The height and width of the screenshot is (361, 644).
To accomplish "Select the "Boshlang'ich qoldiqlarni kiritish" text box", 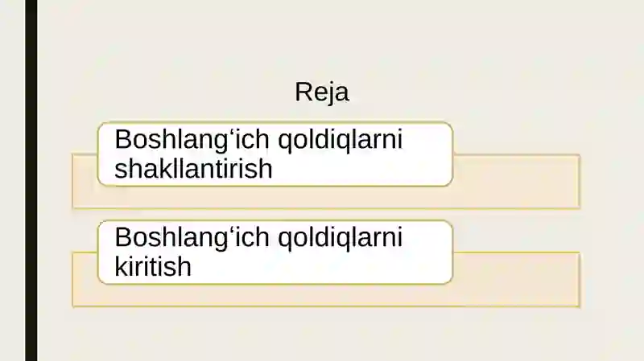I will (275, 252).
